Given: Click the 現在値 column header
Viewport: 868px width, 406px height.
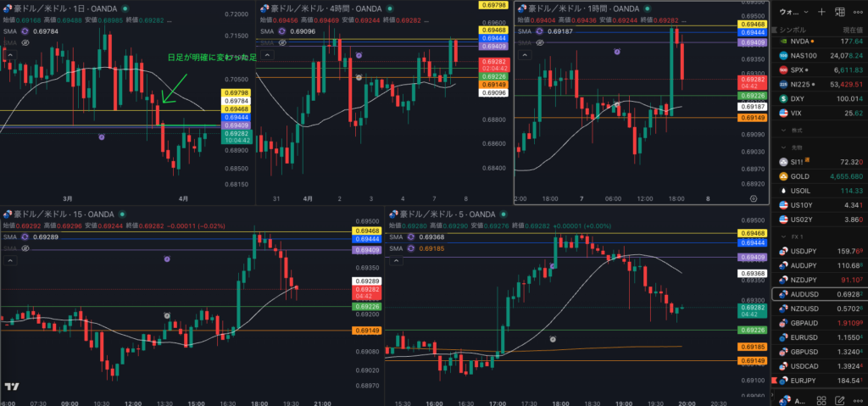Looking at the screenshot, I should pyautogui.click(x=853, y=30).
